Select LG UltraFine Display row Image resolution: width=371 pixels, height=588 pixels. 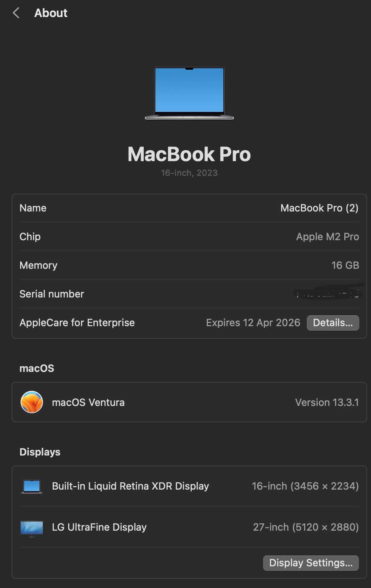coord(189,527)
